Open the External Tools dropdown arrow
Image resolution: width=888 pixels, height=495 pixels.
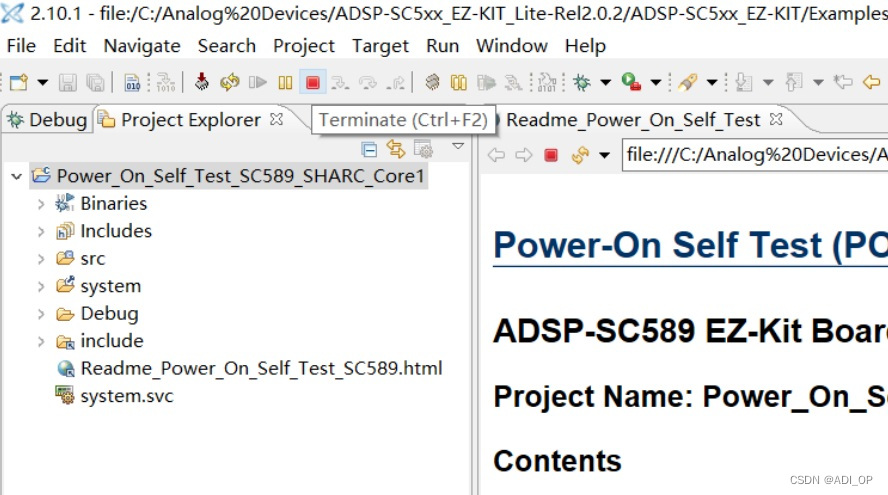pos(712,83)
